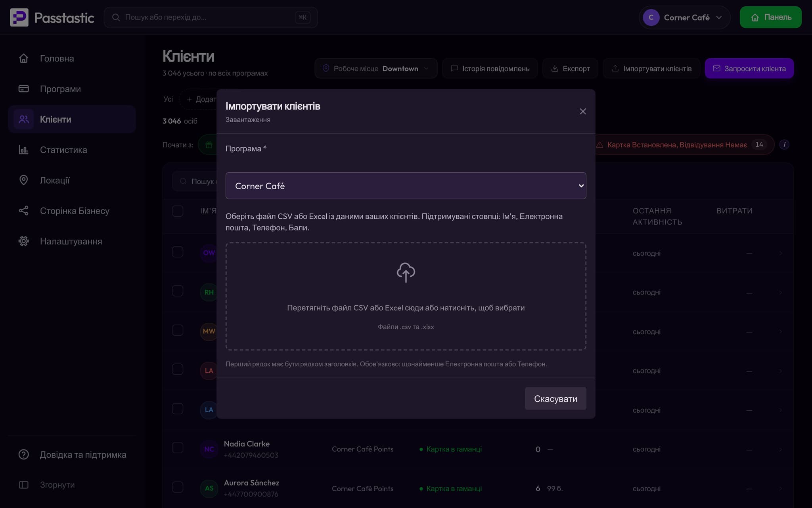
Task: Click the NC avatar for Nadia Clarke
Action: pyautogui.click(x=209, y=449)
